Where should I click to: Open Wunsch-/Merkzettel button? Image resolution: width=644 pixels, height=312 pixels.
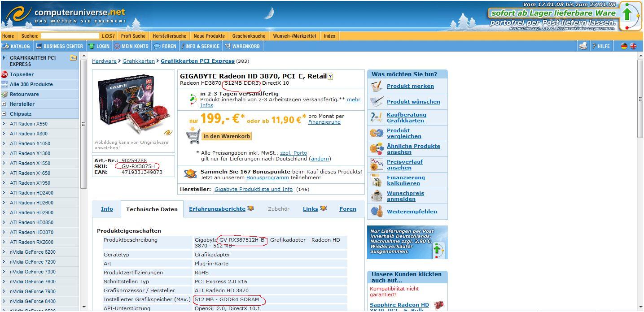[x=294, y=36]
